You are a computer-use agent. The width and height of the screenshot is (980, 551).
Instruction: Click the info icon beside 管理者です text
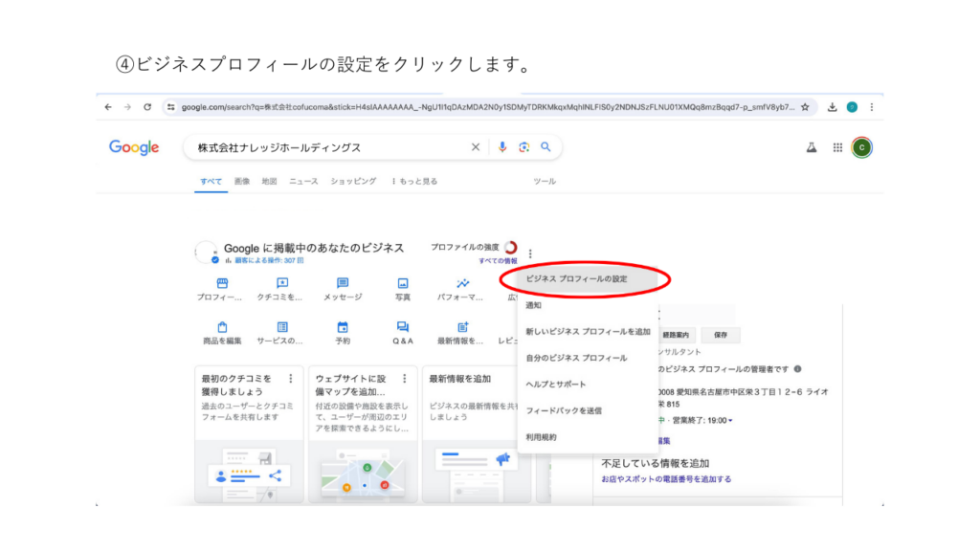click(797, 369)
